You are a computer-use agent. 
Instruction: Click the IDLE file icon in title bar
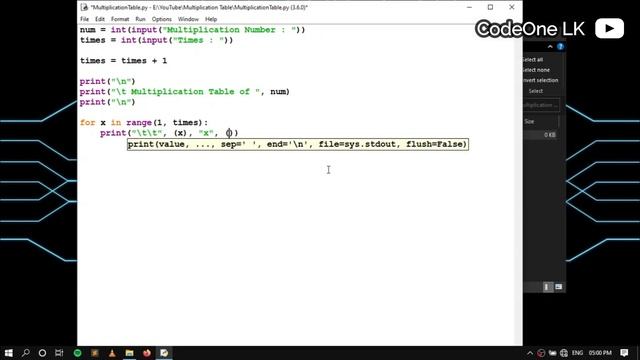click(84, 7)
